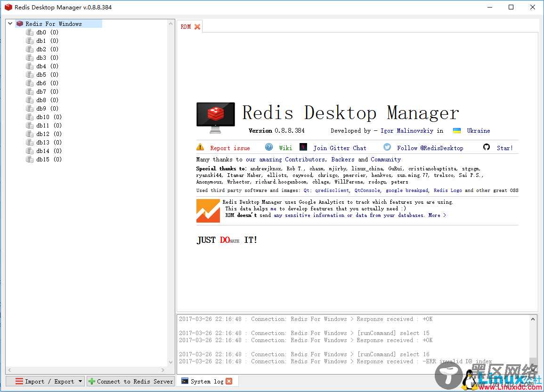Open the Report issue link
Viewport: 544px width, 392px height.
230,148
